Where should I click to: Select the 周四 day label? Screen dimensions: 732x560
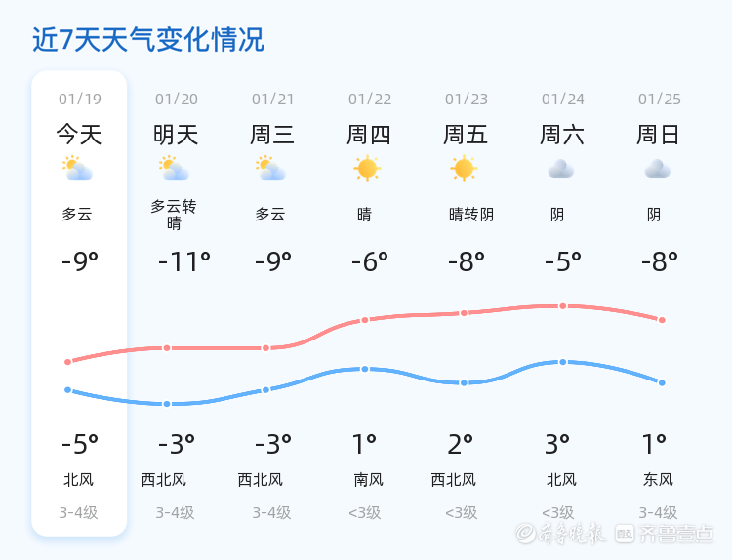click(x=369, y=134)
